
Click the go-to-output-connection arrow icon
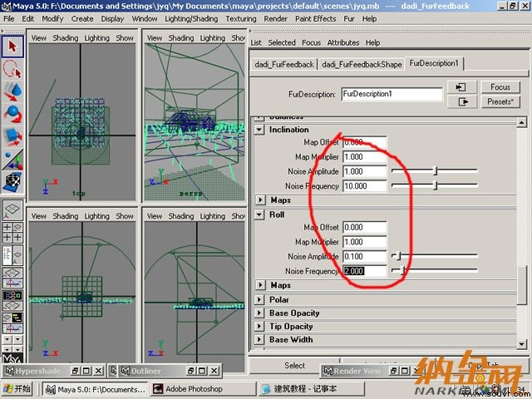click(x=462, y=101)
